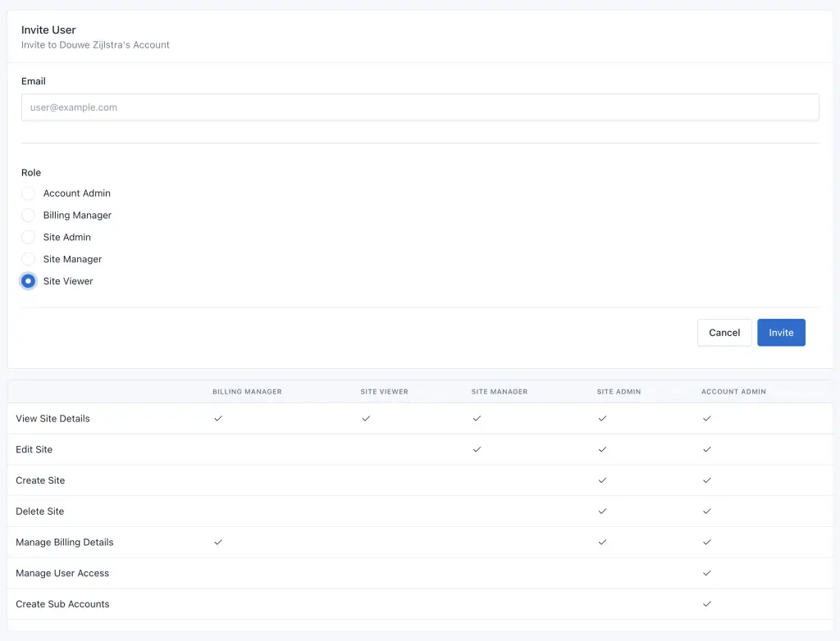This screenshot has height=641, width=840.
Task: Click the Manage User Access row label
Action: (x=62, y=573)
